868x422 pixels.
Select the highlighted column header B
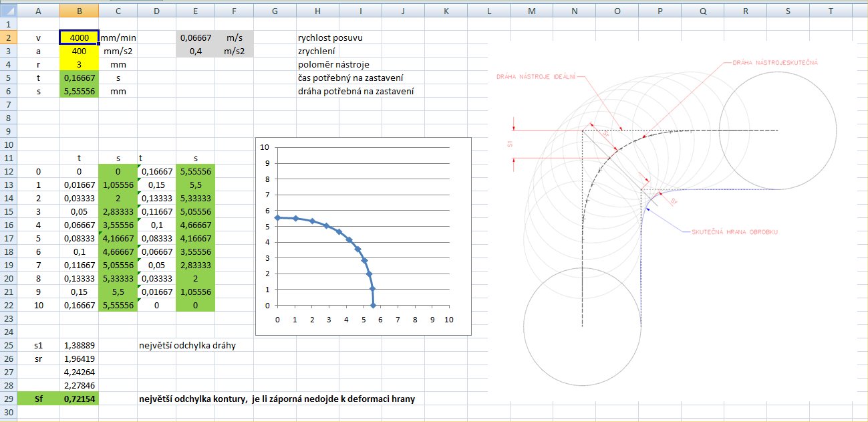(79, 11)
